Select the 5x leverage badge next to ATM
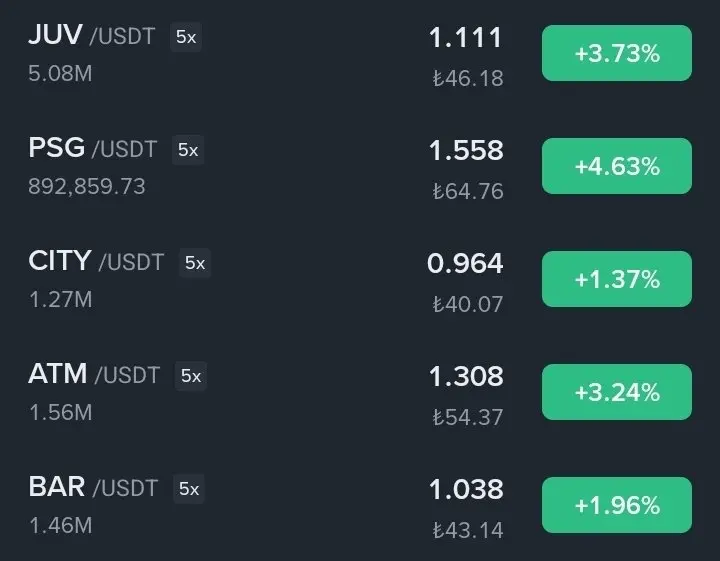720x561 pixels. 191,376
